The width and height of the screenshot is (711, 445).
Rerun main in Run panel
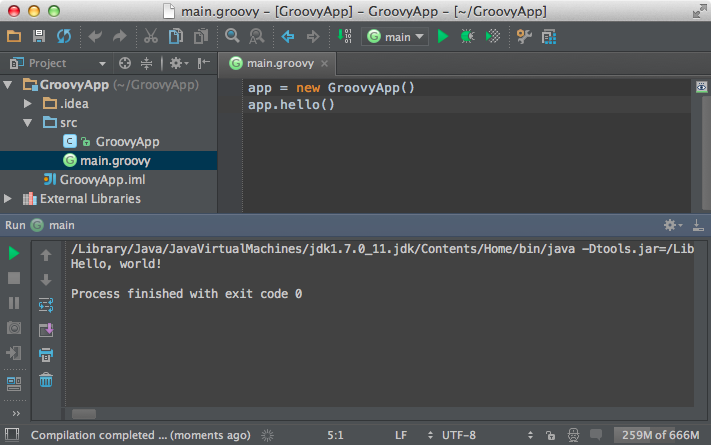[14, 253]
